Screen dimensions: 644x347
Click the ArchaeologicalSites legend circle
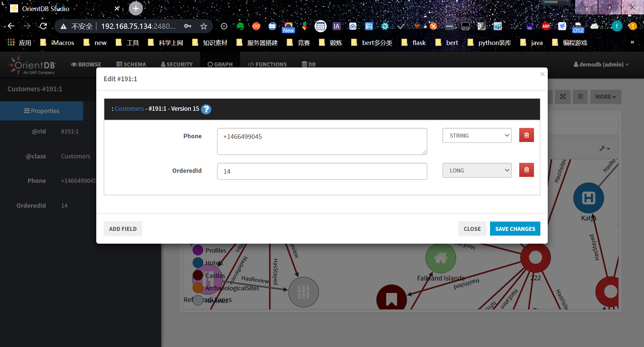[x=198, y=288]
